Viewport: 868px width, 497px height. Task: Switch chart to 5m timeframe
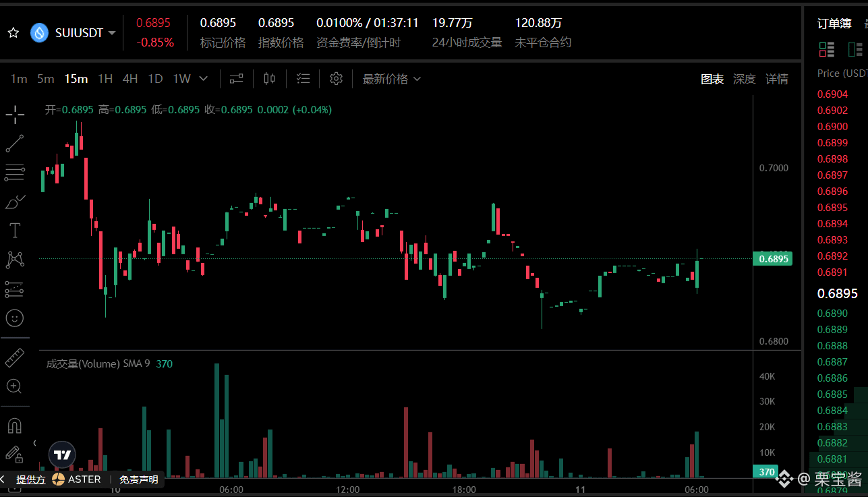tap(45, 79)
